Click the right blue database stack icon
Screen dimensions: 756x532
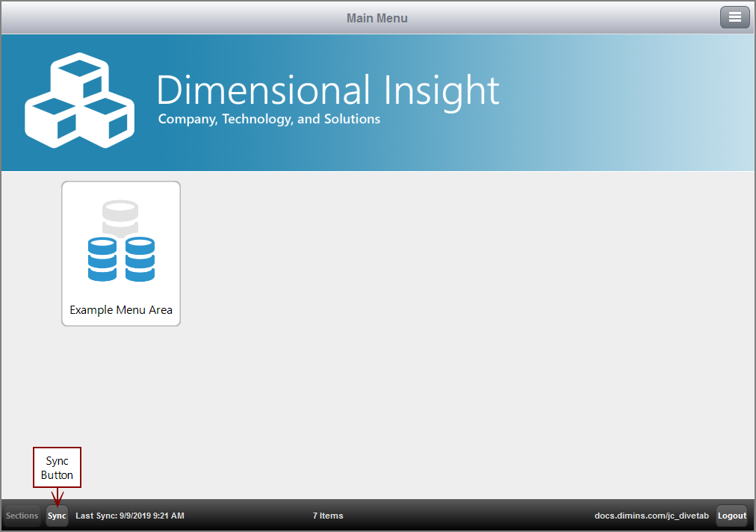tap(140, 259)
